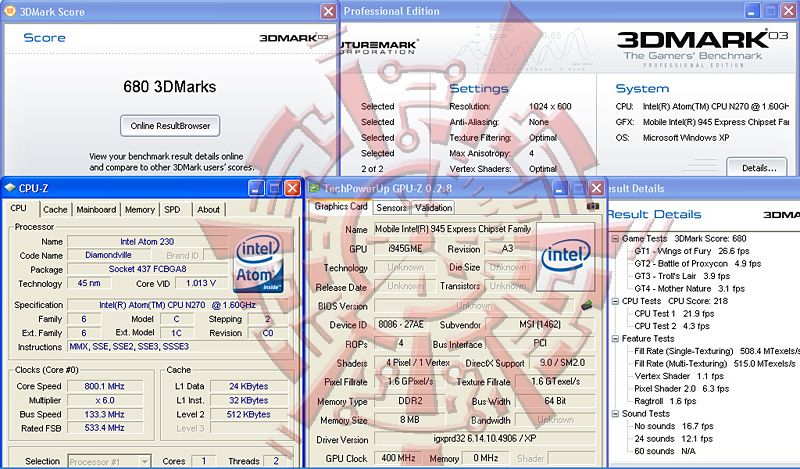Click the DDR2 Memory Type value

coord(410,401)
